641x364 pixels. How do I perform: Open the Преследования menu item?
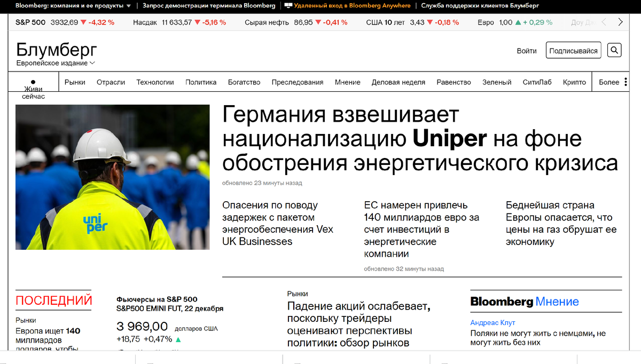pos(298,82)
